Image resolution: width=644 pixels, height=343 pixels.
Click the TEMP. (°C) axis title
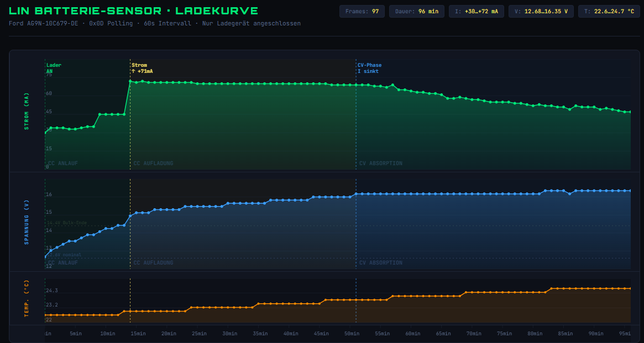26,298
